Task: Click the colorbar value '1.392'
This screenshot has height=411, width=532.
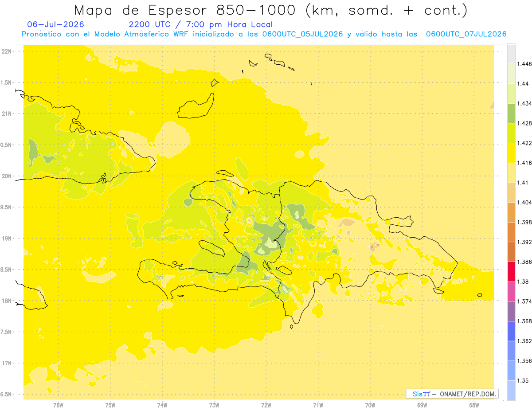Action: click(524, 242)
